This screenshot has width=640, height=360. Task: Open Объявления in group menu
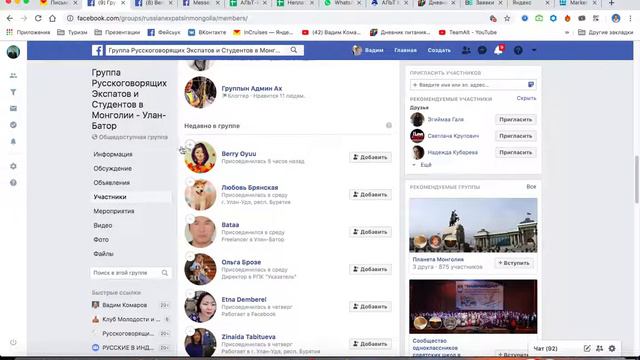(111, 183)
